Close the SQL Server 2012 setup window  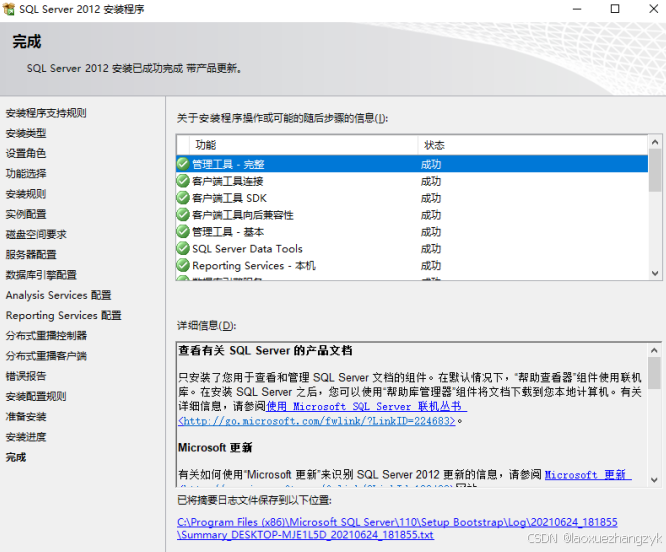tap(653, 9)
